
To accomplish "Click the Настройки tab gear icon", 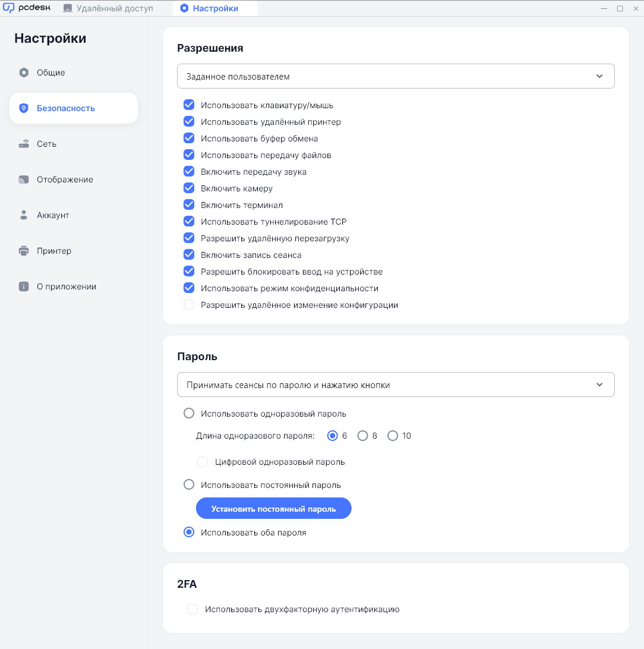I will (185, 8).
